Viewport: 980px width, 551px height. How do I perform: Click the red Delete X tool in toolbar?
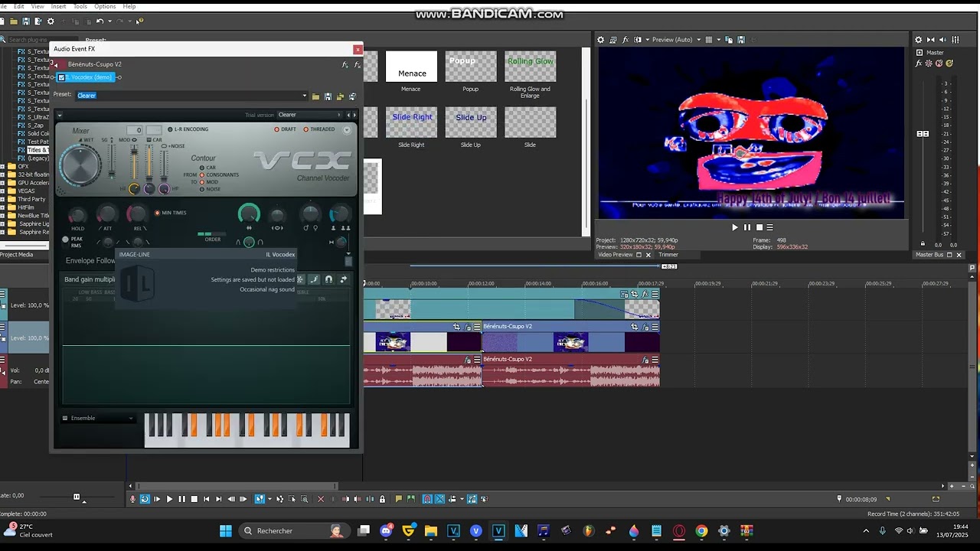[x=321, y=499]
